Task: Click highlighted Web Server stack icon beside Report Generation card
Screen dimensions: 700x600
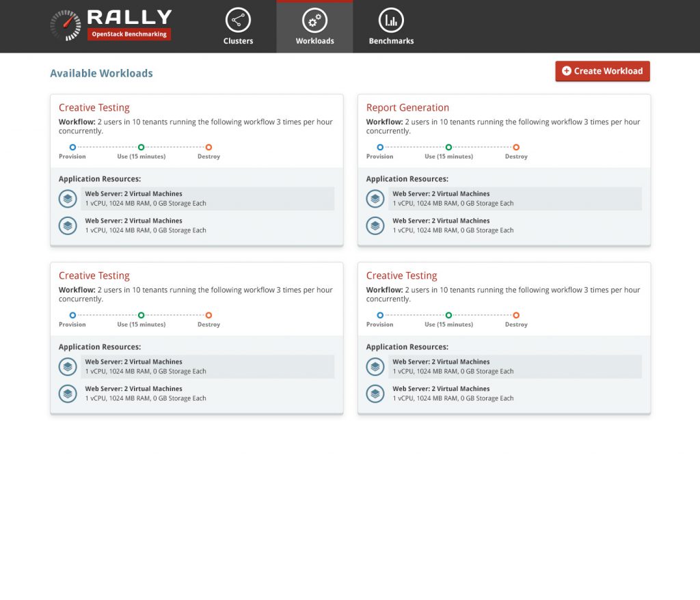Action: click(x=68, y=199)
